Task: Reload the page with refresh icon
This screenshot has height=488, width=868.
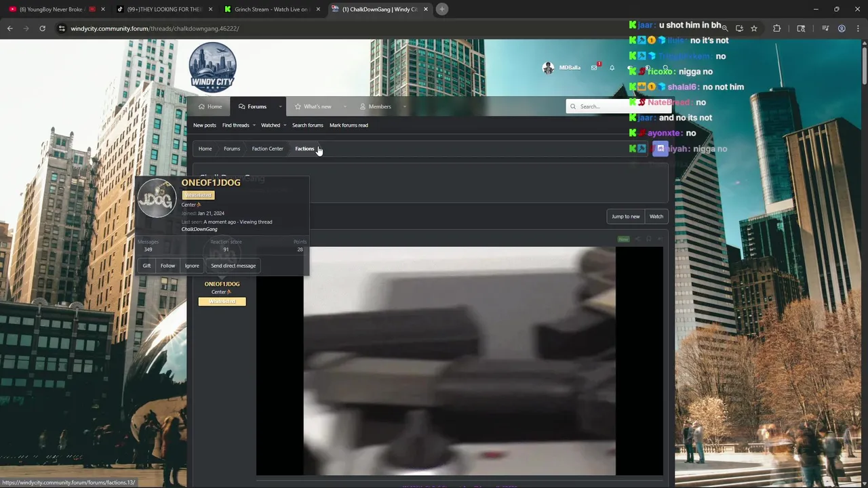Action: click(42, 28)
